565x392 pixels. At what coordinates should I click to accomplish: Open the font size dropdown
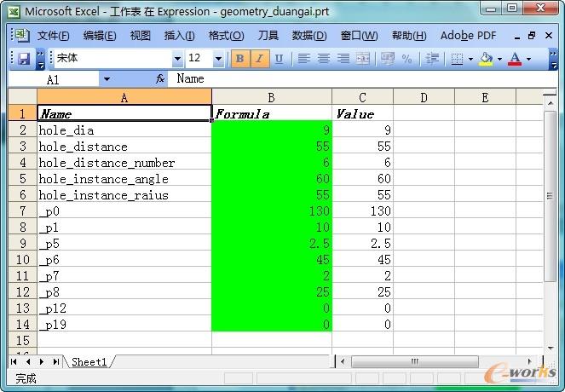[218, 59]
